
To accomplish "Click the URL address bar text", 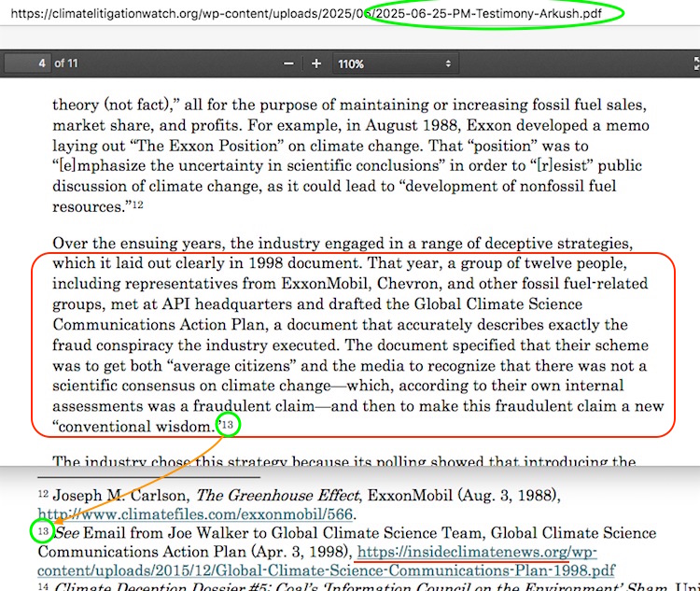I will (x=187, y=14).
